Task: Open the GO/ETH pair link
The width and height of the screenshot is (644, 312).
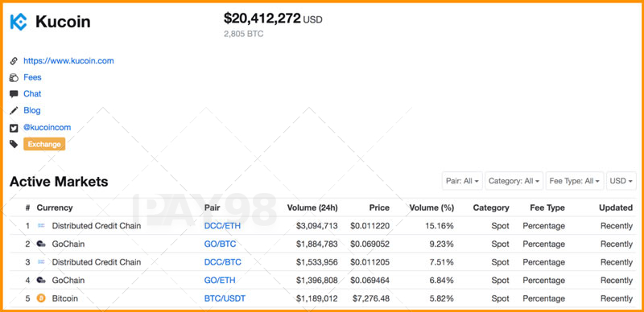Action: [x=220, y=280]
